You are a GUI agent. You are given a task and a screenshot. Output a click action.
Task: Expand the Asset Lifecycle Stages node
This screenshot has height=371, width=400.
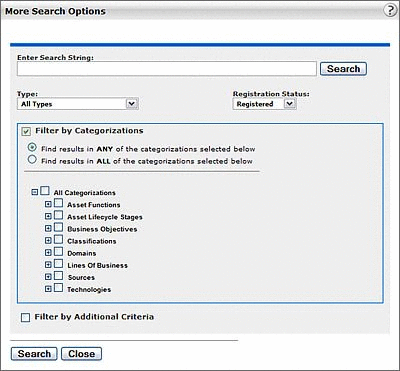click(48, 216)
